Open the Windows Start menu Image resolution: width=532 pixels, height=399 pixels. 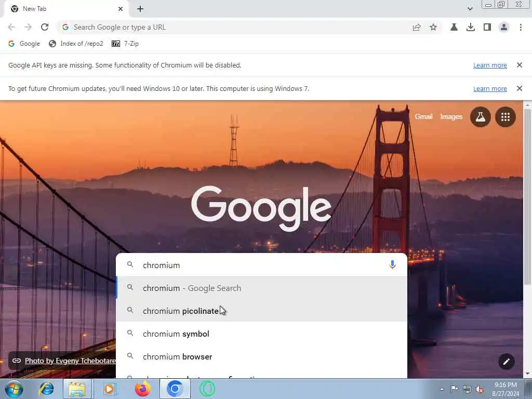click(14, 389)
